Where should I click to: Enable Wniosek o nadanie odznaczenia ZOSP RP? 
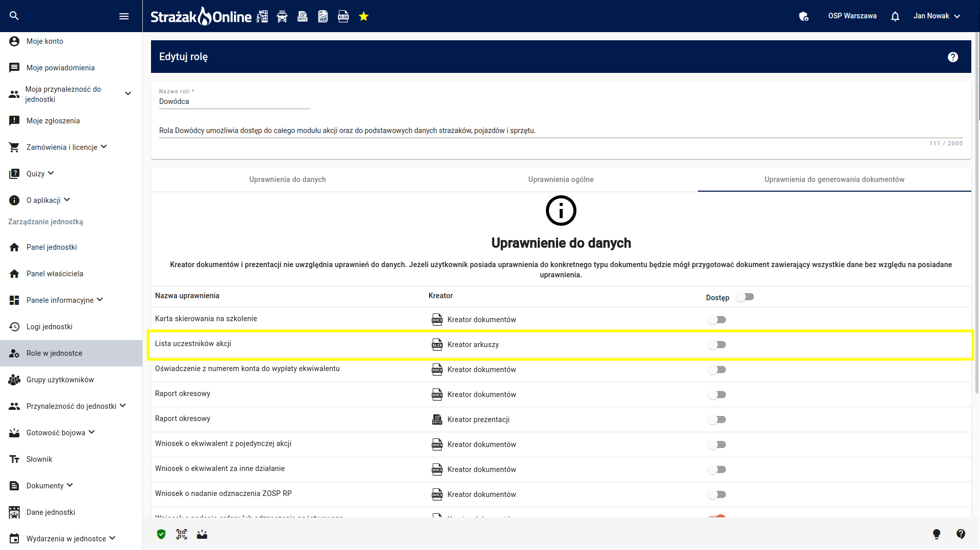[717, 494]
